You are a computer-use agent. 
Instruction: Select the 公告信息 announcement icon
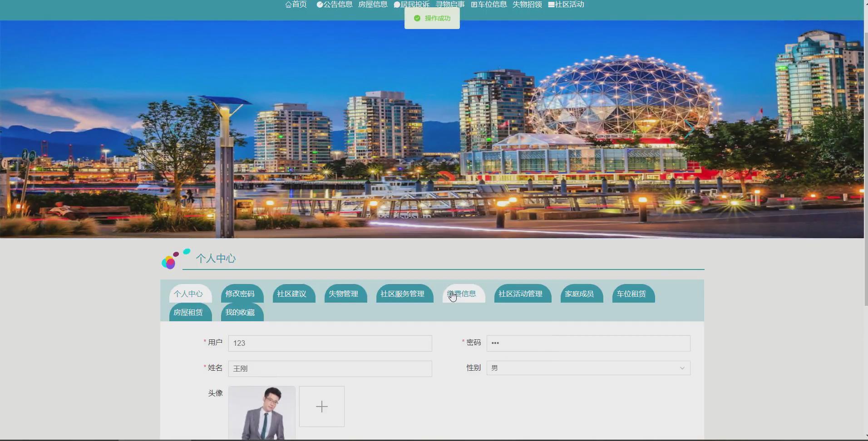tap(319, 4)
